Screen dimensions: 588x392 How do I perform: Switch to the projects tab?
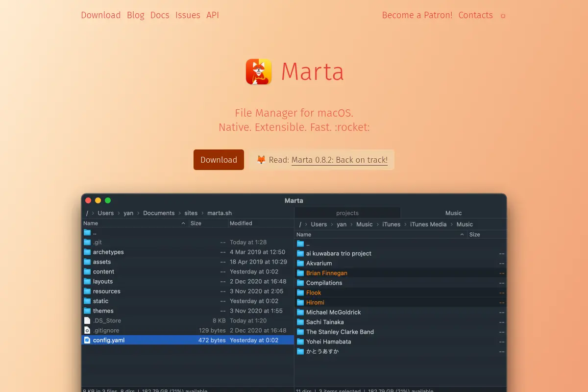coord(347,213)
